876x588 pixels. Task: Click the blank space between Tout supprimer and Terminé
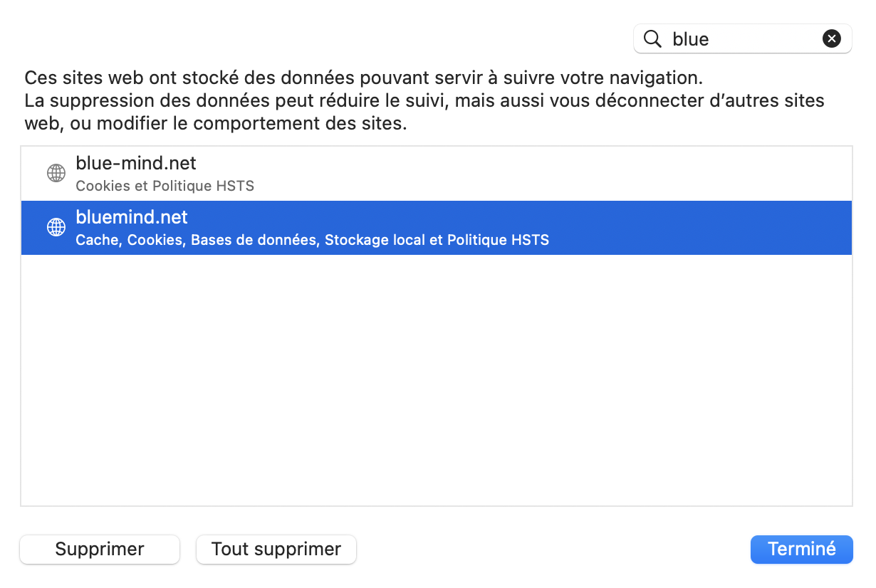(x=552, y=549)
